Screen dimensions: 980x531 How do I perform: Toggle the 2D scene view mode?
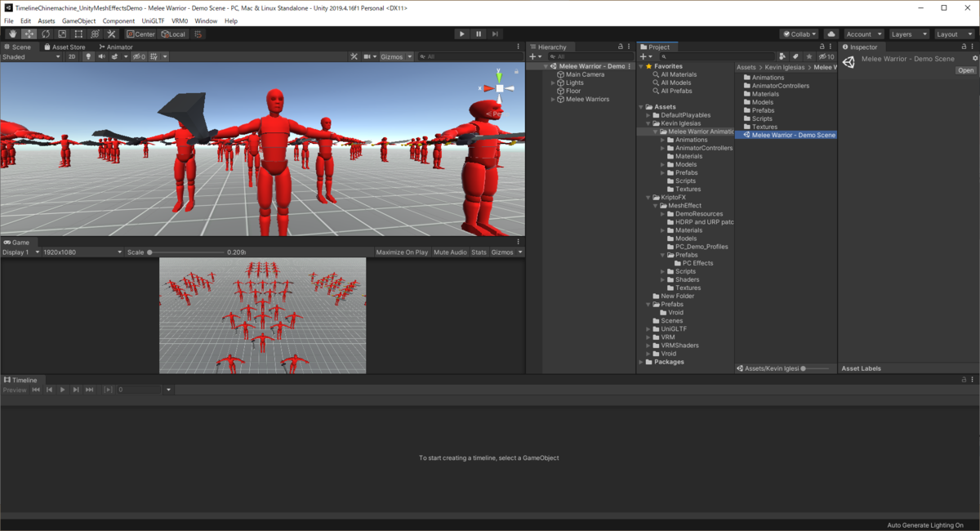point(72,57)
